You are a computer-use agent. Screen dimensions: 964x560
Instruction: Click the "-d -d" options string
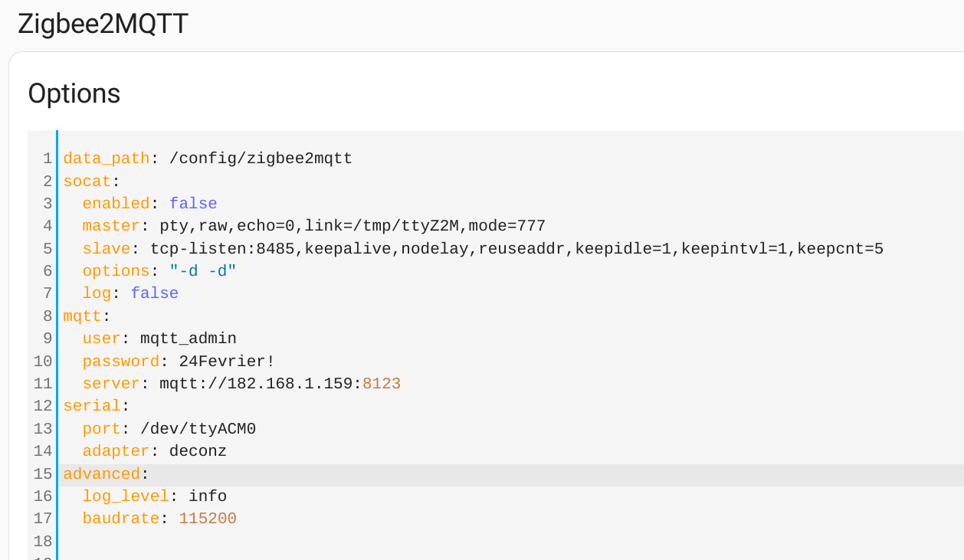(x=203, y=271)
